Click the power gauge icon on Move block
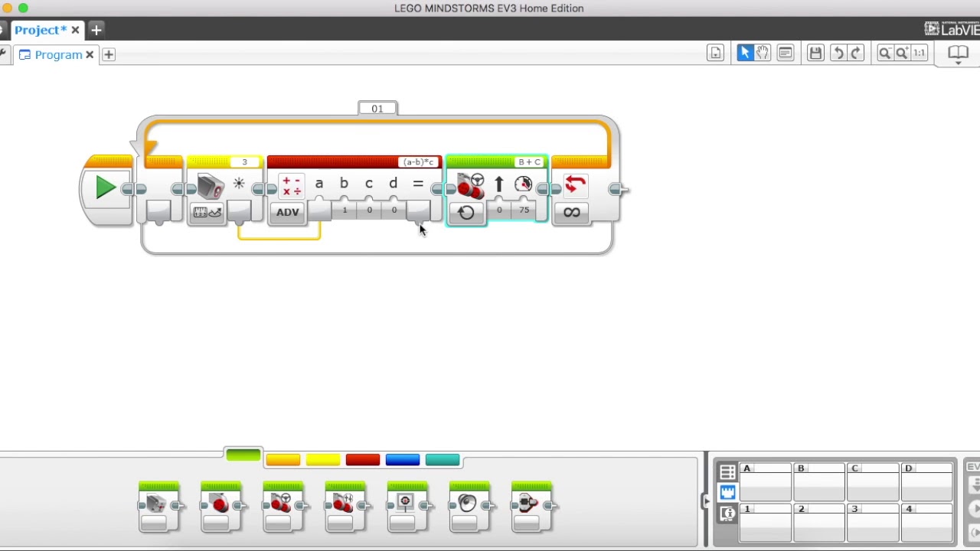The height and width of the screenshot is (551, 980). 524,184
